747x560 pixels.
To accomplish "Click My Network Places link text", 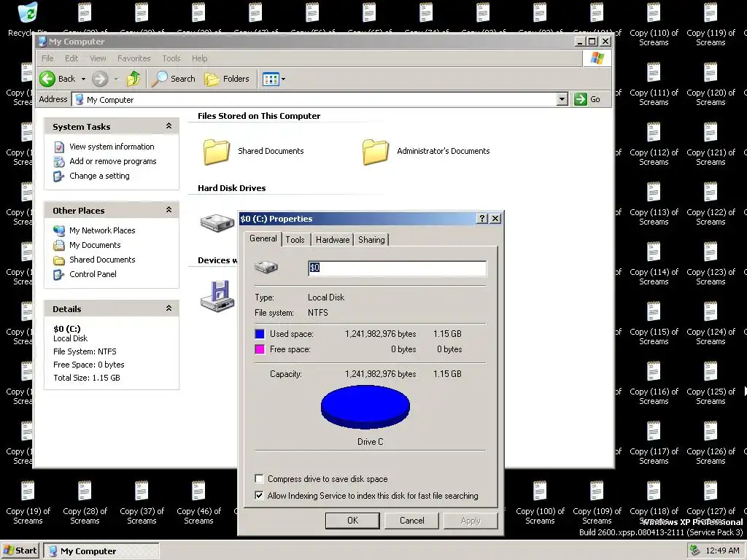I will coord(102,230).
